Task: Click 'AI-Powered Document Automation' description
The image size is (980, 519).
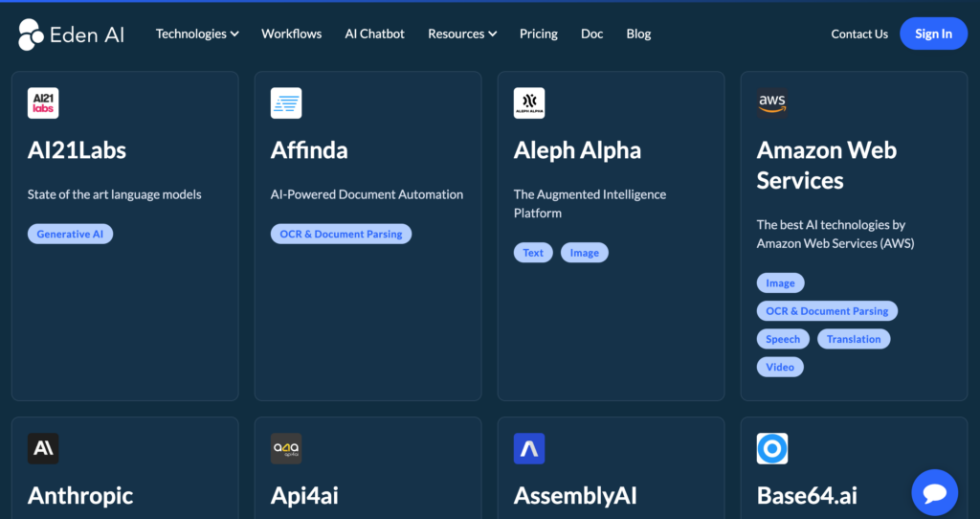Action: 367,194
